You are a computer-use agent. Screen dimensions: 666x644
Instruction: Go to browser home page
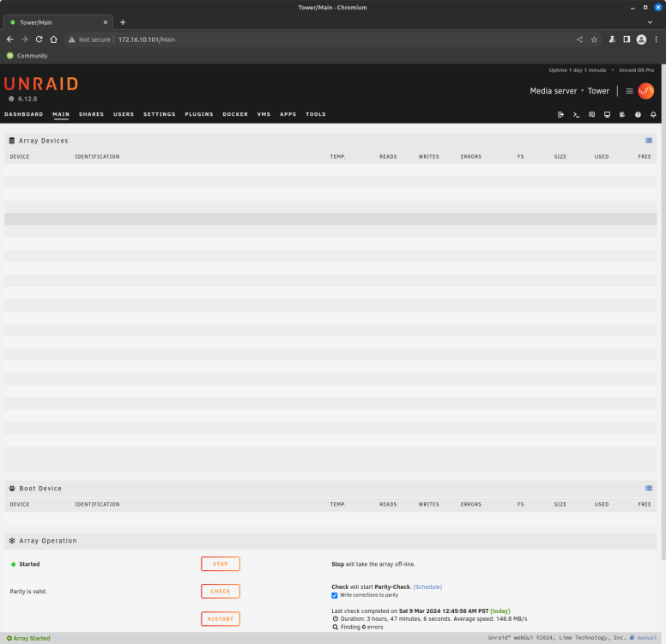pyautogui.click(x=53, y=39)
